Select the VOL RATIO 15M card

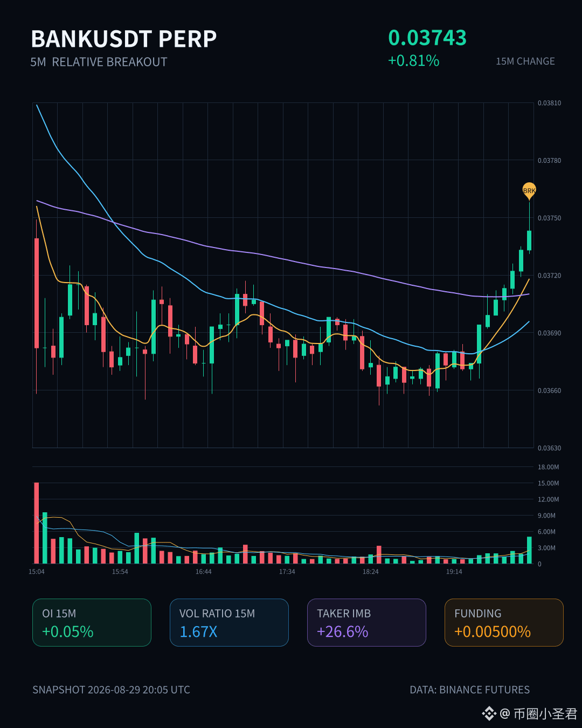click(x=229, y=622)
